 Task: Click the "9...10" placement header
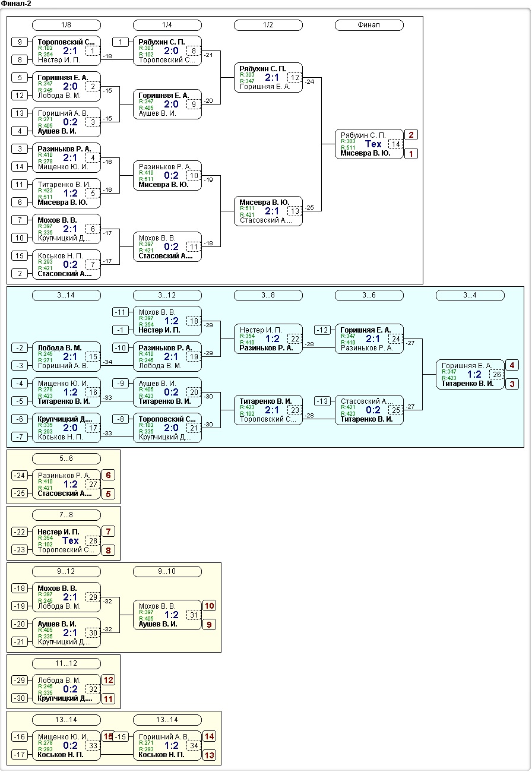coord(167,571)
